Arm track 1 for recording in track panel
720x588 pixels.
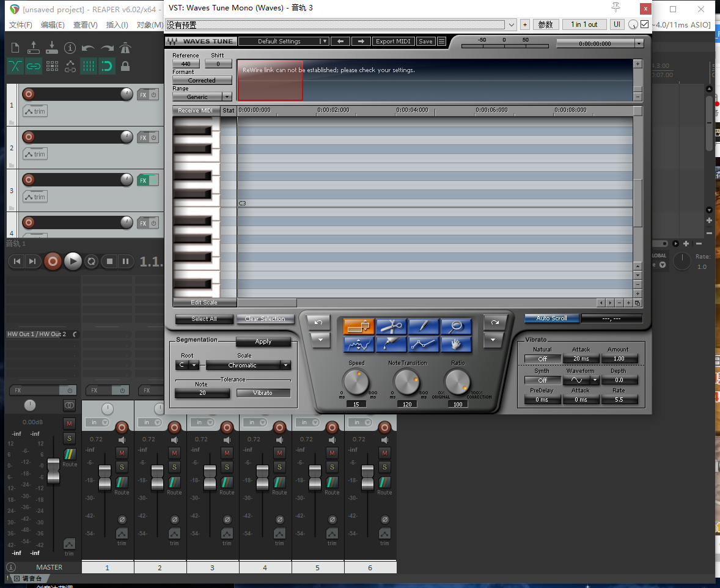pos(29,94)
